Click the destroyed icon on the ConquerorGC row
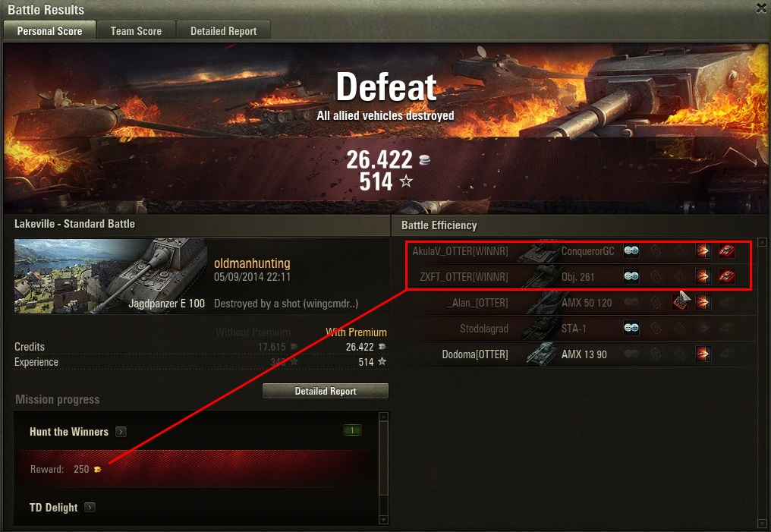Image resolution: width=771 pixels, height=532 pixels. click(x=727, y=250)
